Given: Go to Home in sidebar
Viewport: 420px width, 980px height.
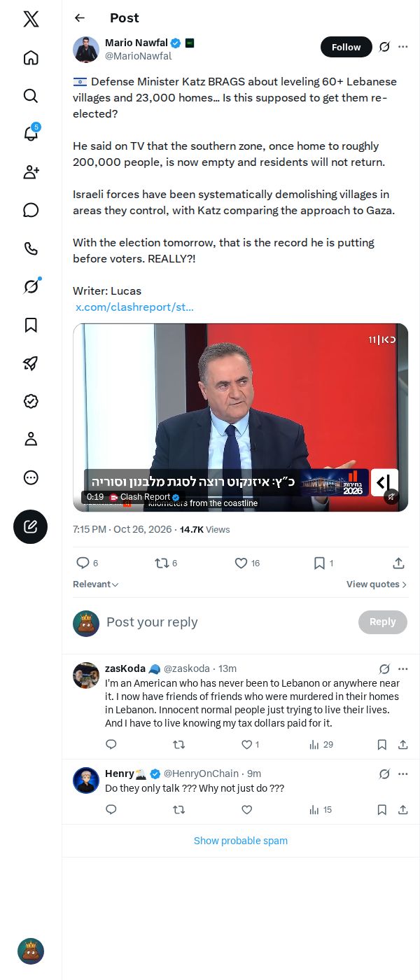Looking at the screenshot, I should (31, 57).
